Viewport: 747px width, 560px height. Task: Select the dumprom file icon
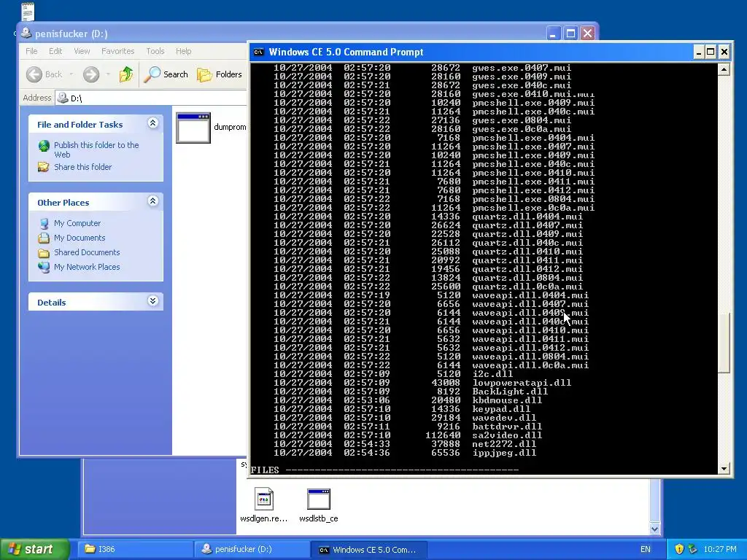tap(193, 128)
